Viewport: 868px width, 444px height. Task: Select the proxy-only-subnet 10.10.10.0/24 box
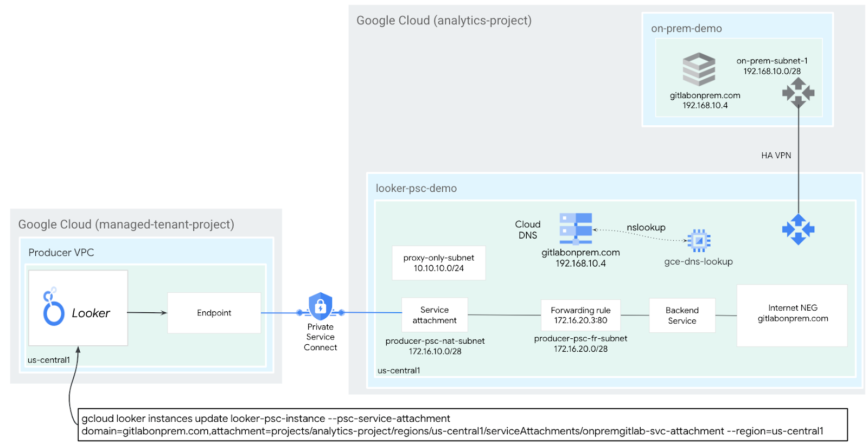point(438,263)
